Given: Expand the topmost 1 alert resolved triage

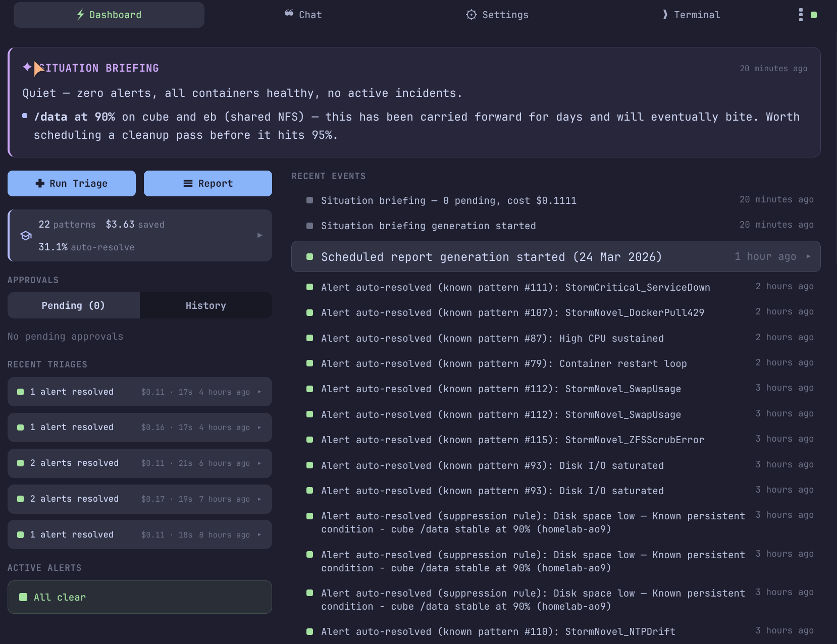Looking at the screenshot, I should coord(139,391).
